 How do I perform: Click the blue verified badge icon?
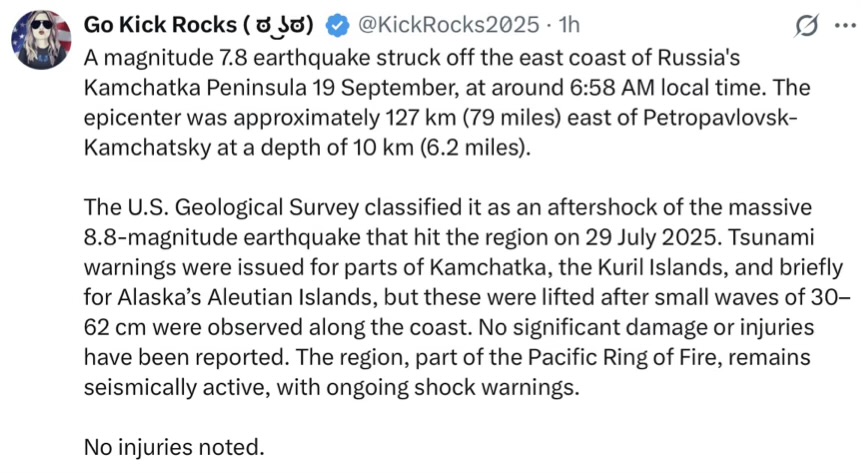point(337,25)
